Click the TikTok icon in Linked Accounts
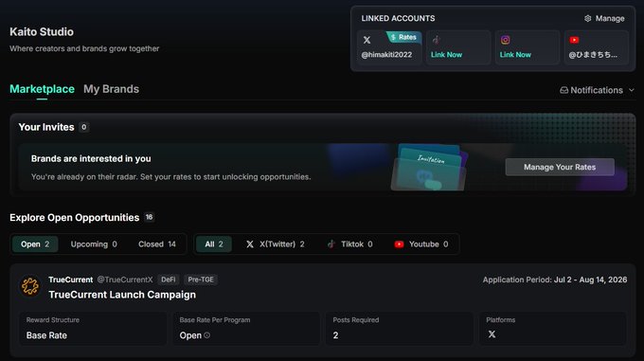The width and height of the screenshot is (644, 361). coord(436,40)
